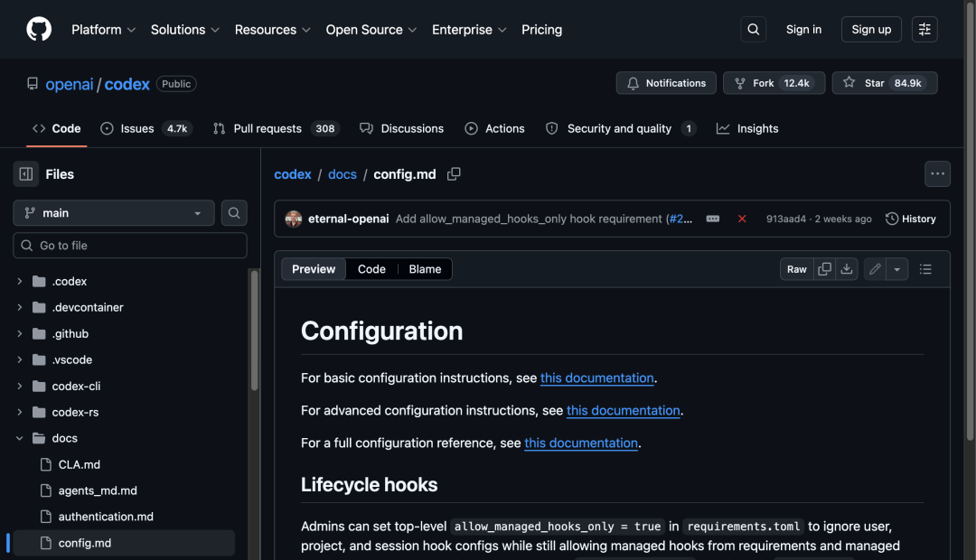The image size is (976, 560).
Task: Click codex breadcrumb link
Action: (x=293, y=174)
